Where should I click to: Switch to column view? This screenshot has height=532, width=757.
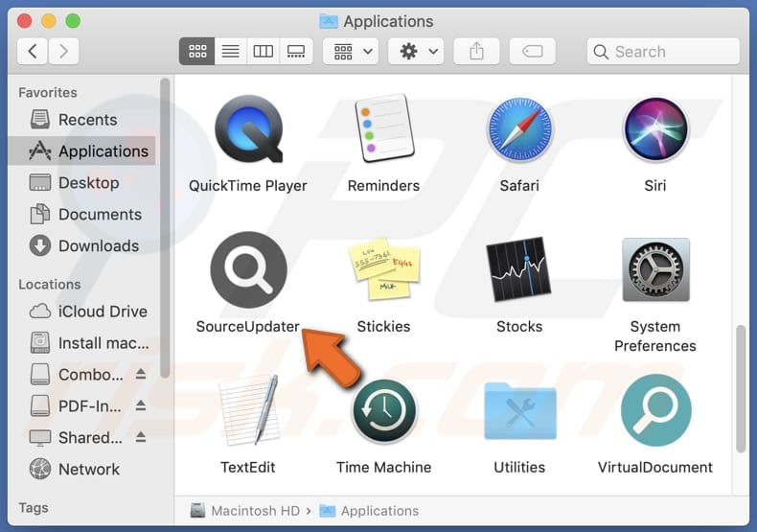[264, 51]
